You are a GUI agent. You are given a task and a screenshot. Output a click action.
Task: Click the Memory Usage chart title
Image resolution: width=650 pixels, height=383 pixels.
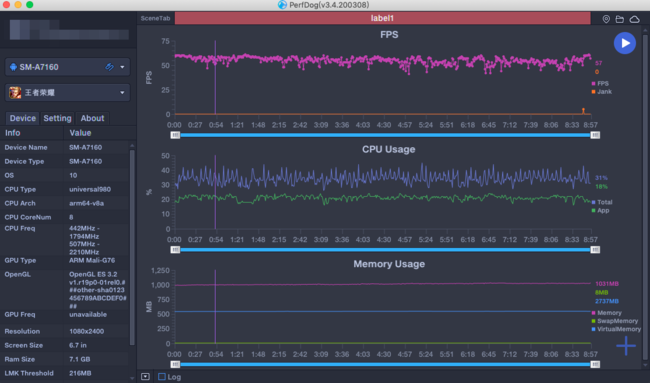click(x=389, y=264)
